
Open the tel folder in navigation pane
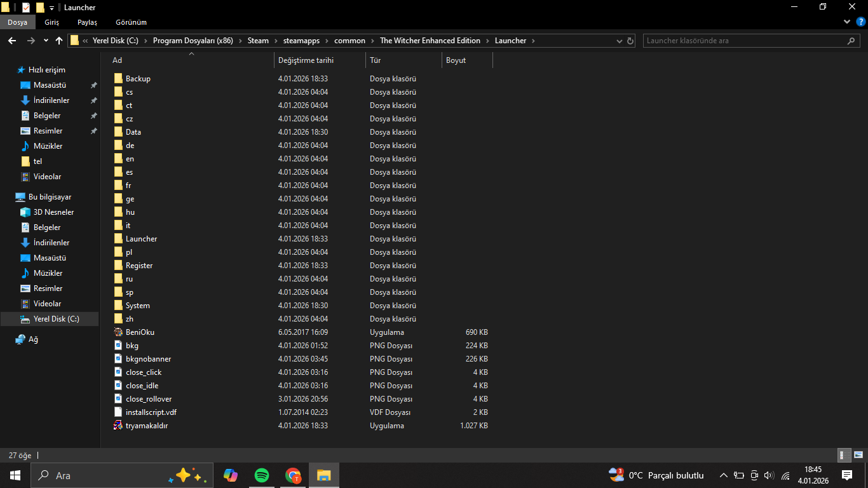(37, 161)
